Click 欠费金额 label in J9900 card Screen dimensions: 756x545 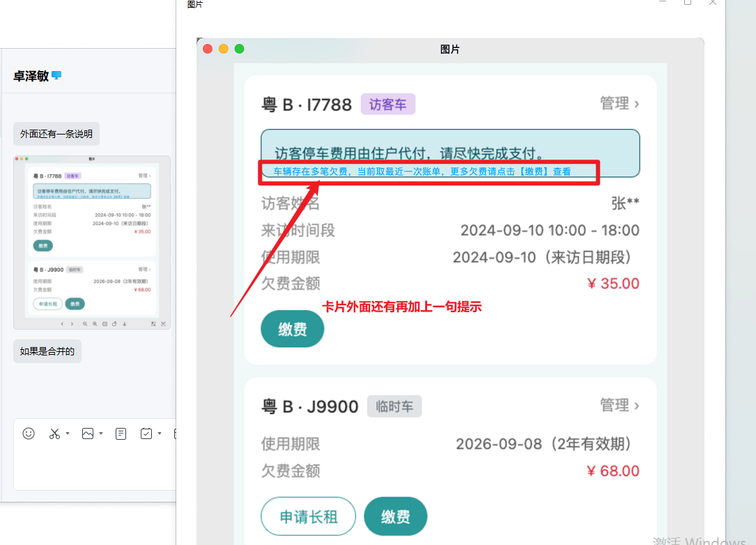pyautogui.click(x=291, y=470)
